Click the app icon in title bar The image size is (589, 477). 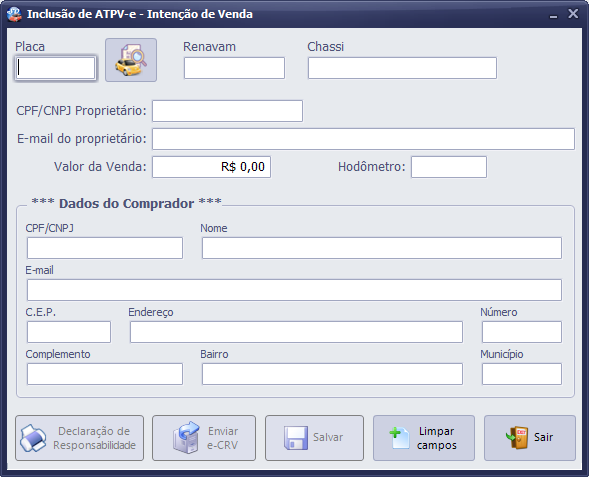(x=14, y=14)
